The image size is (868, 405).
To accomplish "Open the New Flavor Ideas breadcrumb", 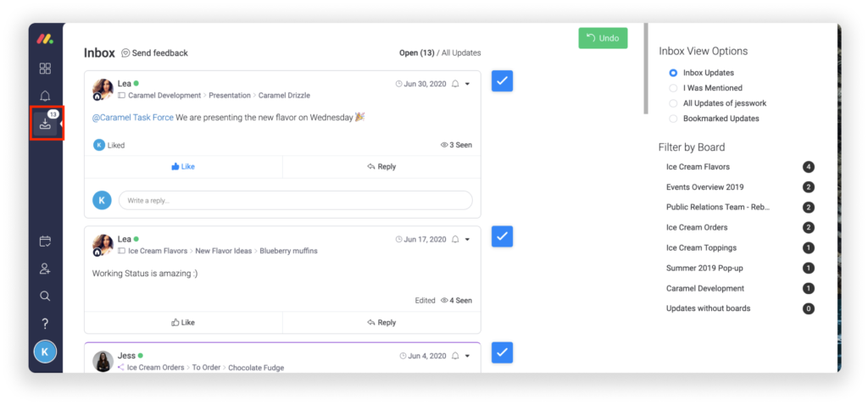I will 223,251.
